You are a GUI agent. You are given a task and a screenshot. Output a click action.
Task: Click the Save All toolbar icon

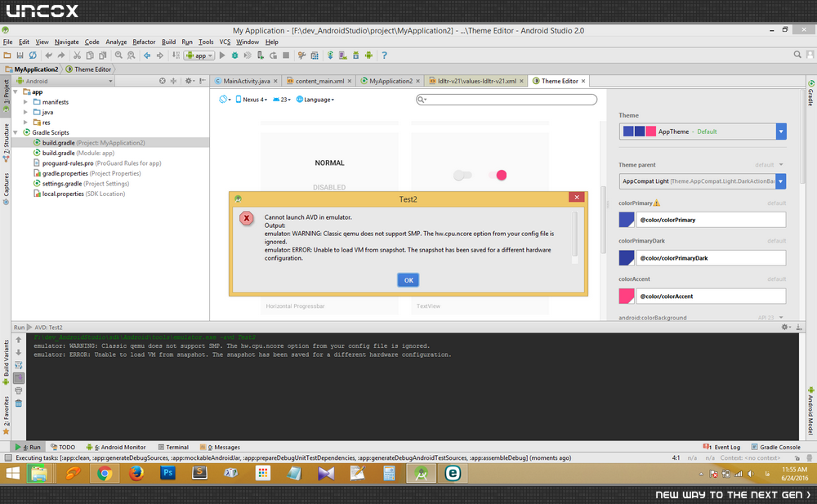[x=20, y=56]
